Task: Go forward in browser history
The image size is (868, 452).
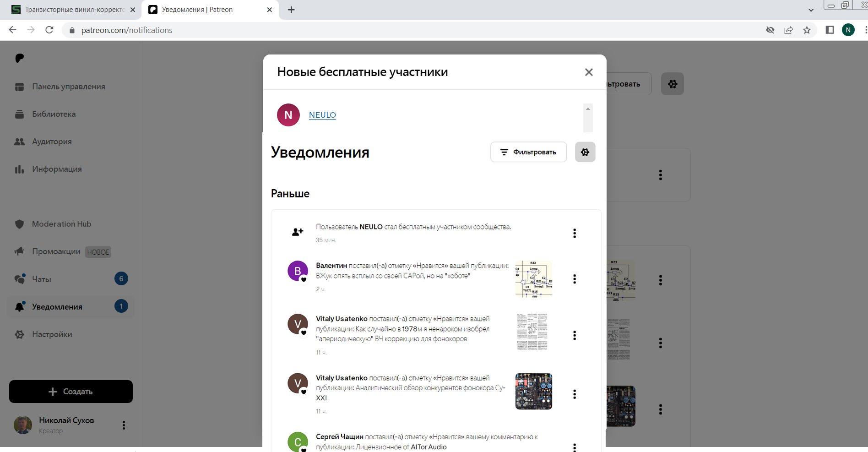Action: pyautogui.click(x=31, y=30)
